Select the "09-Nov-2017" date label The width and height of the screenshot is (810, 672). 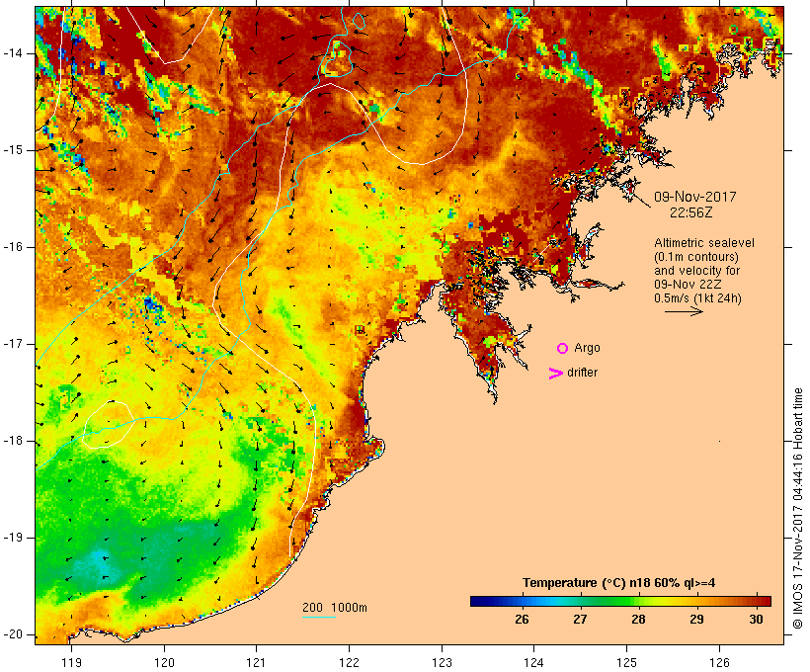click(694, 197)
